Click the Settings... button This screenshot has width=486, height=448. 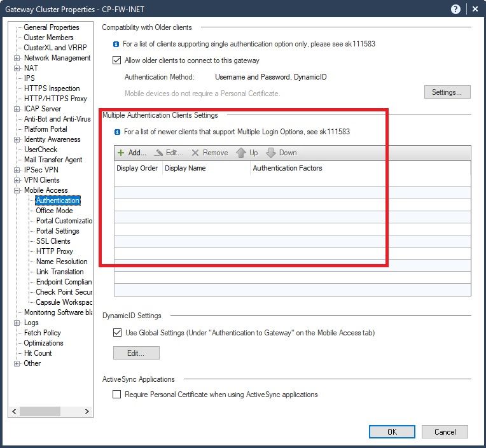pyautogui.click(x=447, y=92)
